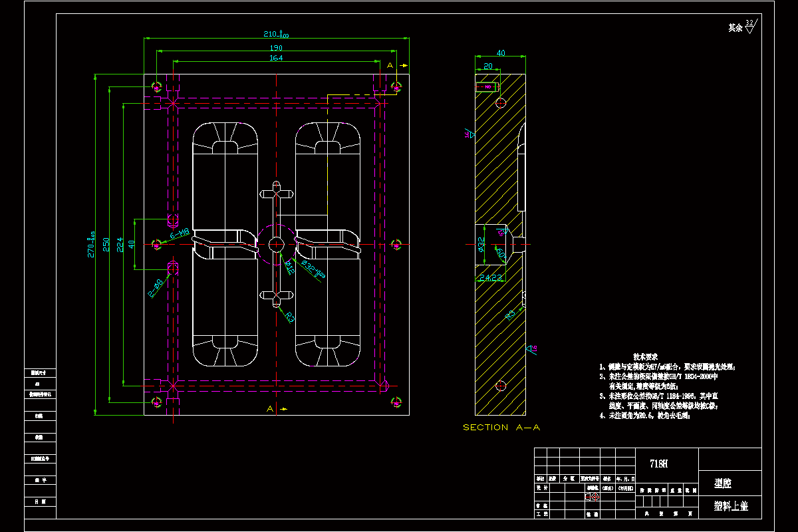The width and height of the screenshot is (798, 532).
Task: Select the upper hole circle in section view
Action: click(501, 102)
